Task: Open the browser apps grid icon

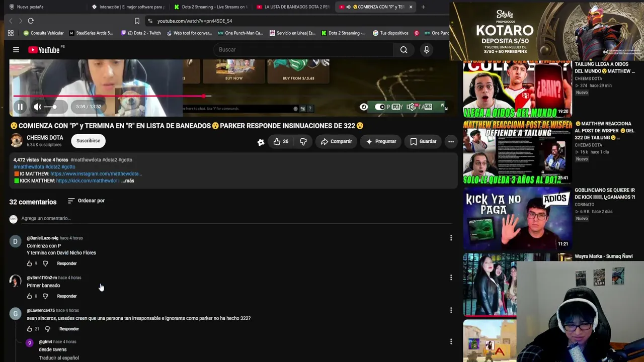Action: coord(11,33)
